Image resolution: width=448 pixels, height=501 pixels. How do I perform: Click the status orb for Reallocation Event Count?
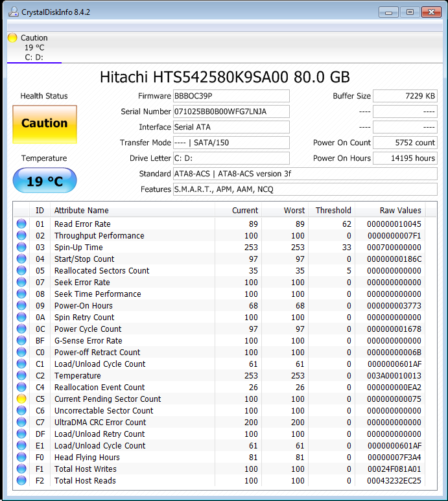(21, 387)
